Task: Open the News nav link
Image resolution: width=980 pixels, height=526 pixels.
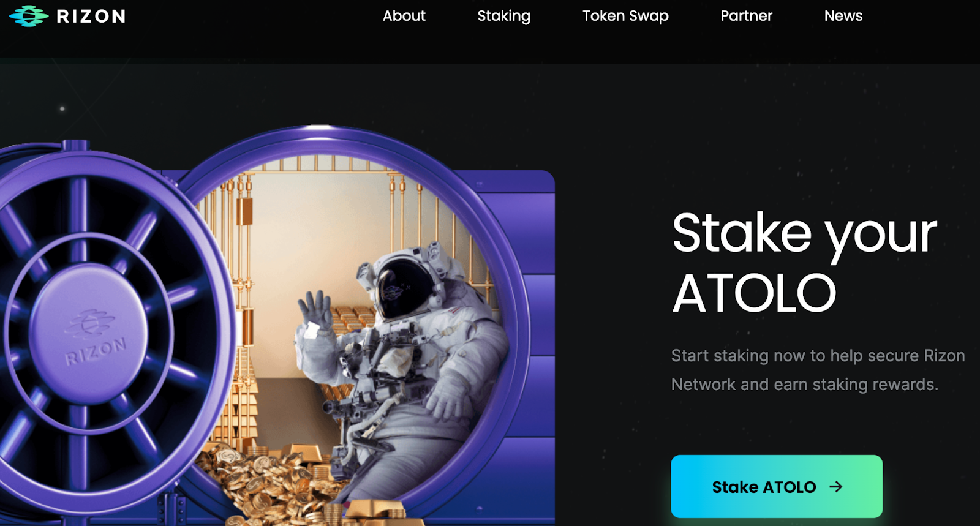Action: 843,16
